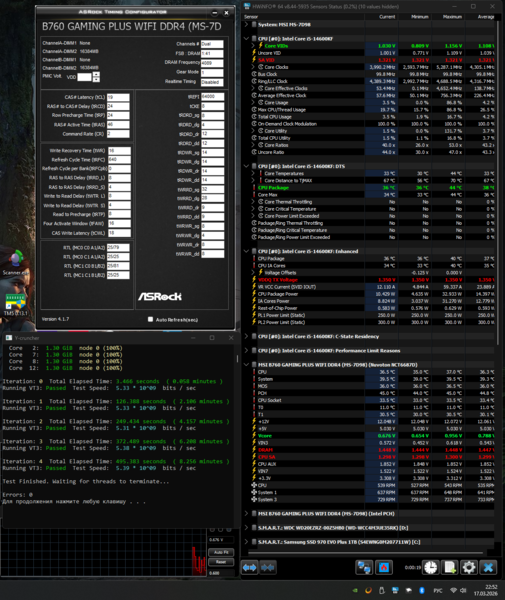505x600 pixels.
Task: Click 'Errors: 0' line in Y-cruncher
Action: [18, 494]
